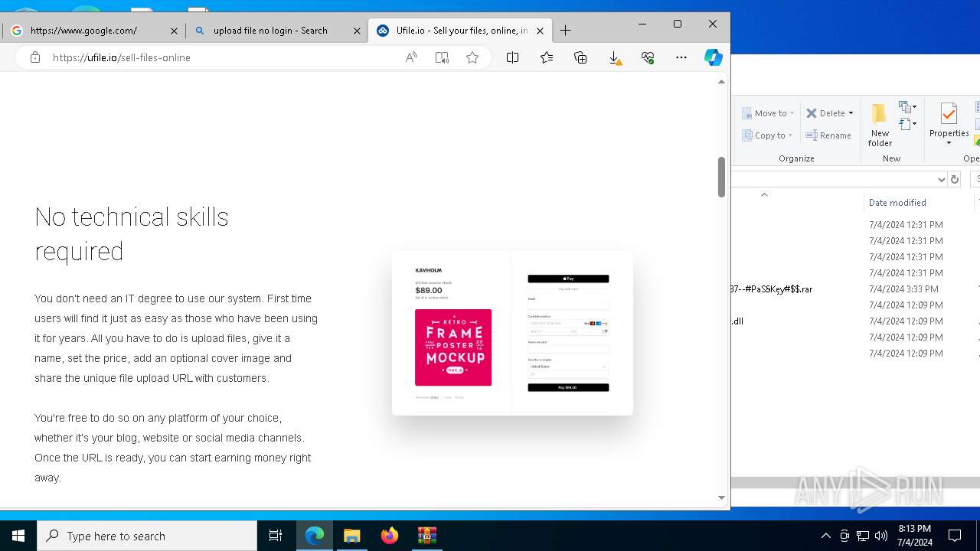This screenshot has height=551, width=980.
Task: Open Collections panel
Action: (x=580, y=57)
